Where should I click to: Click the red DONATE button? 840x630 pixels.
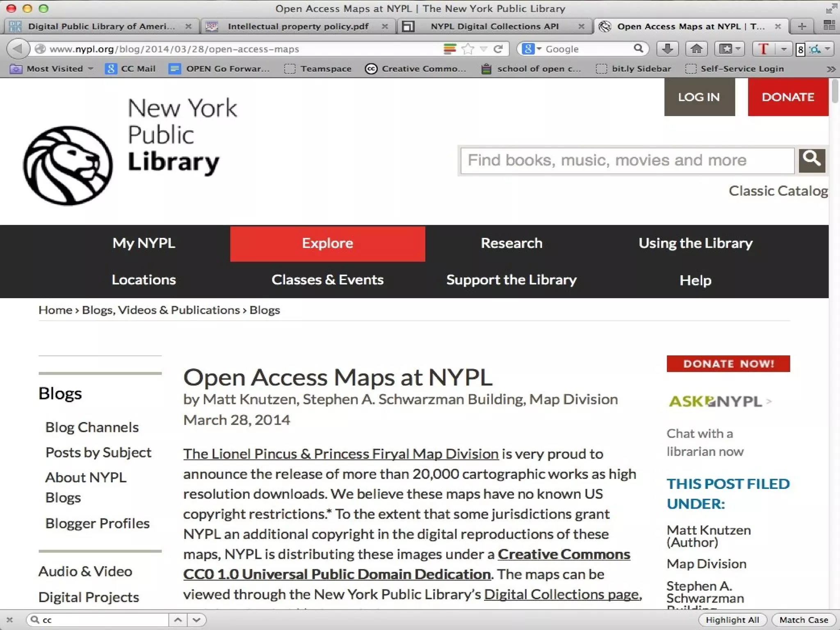787,97
